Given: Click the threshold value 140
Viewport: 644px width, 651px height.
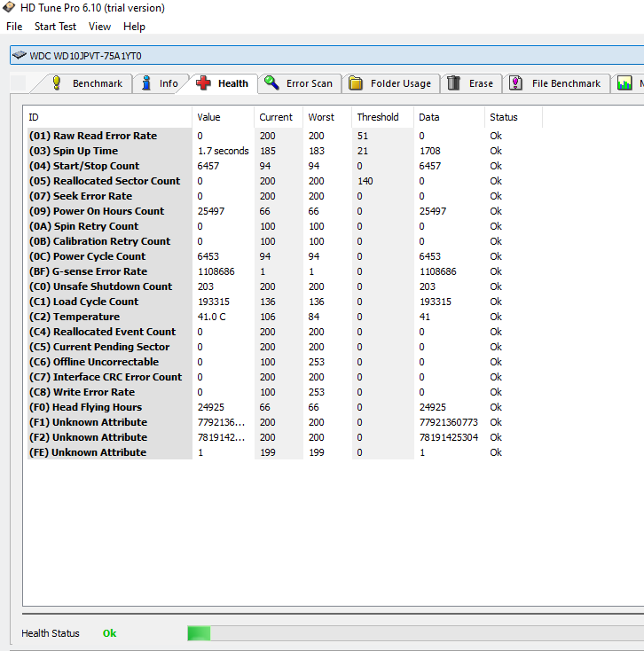Looking at the screenshot, I should [x=365, y=181].
